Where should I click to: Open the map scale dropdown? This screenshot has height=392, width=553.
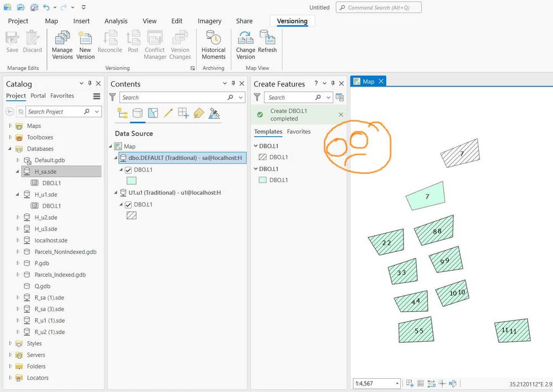click(397, 384)
